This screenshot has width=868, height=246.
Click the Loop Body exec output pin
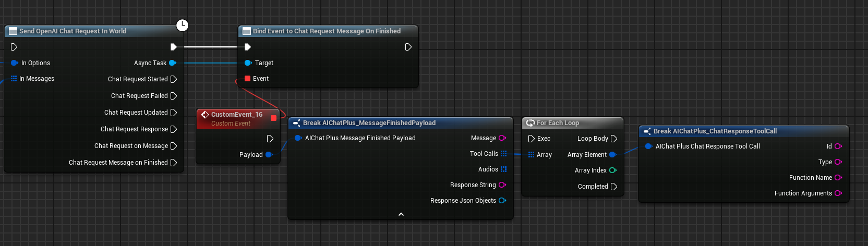(x=614, y=139)
